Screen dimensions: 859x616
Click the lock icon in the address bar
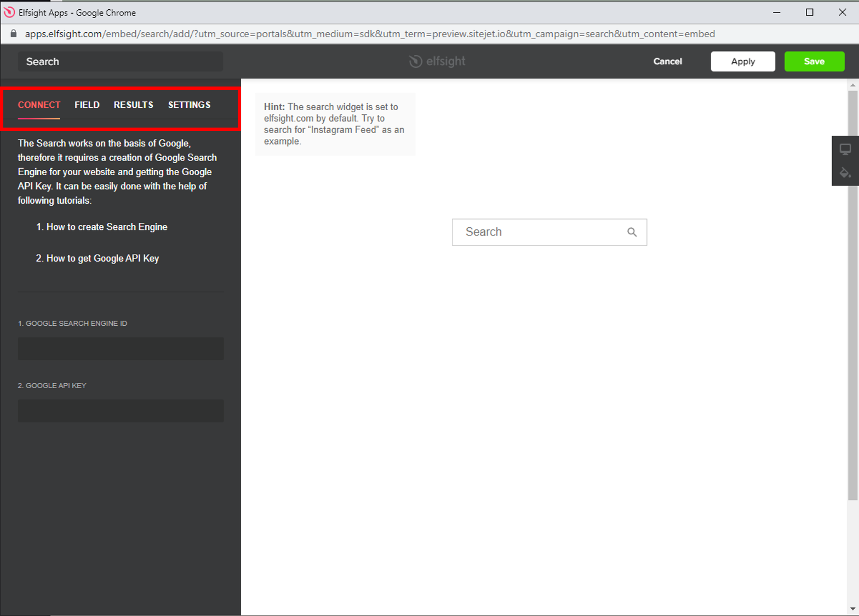14,34
